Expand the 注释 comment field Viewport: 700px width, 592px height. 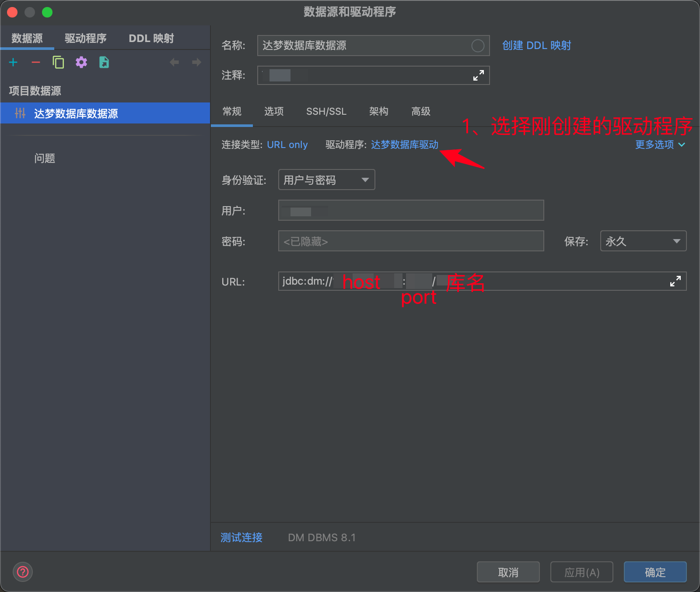click(x=478, y=75)
